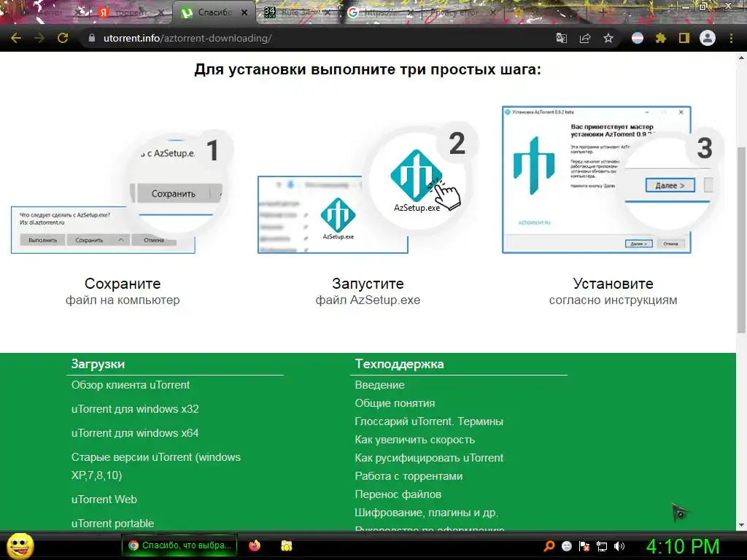
Task: Open 'Глоссарий uTorrent. Термины' link
Action: 429,421
